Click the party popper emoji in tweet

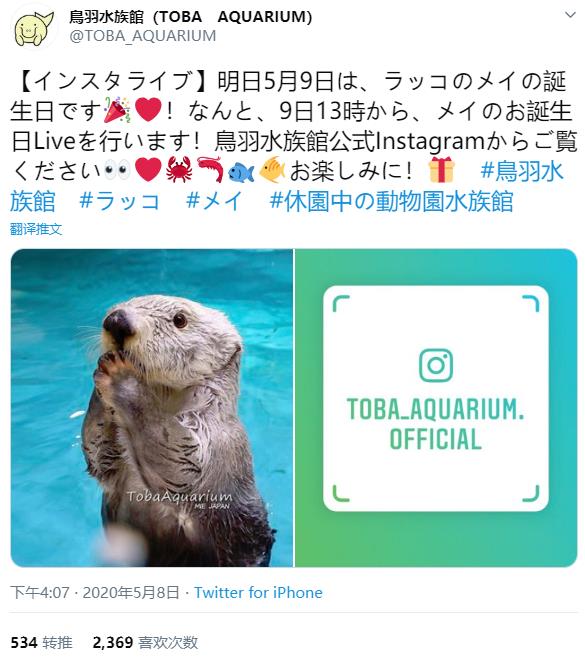coord(117,109)
